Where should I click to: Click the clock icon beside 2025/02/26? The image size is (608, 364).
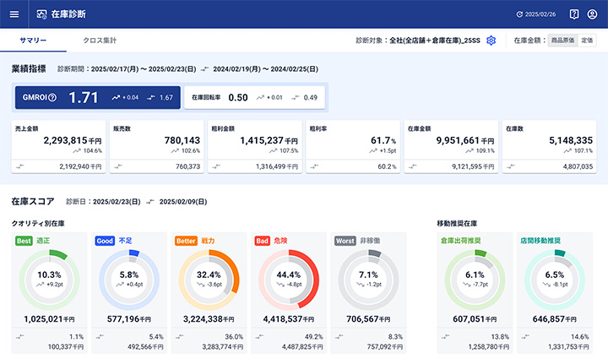tap(519, 14)
